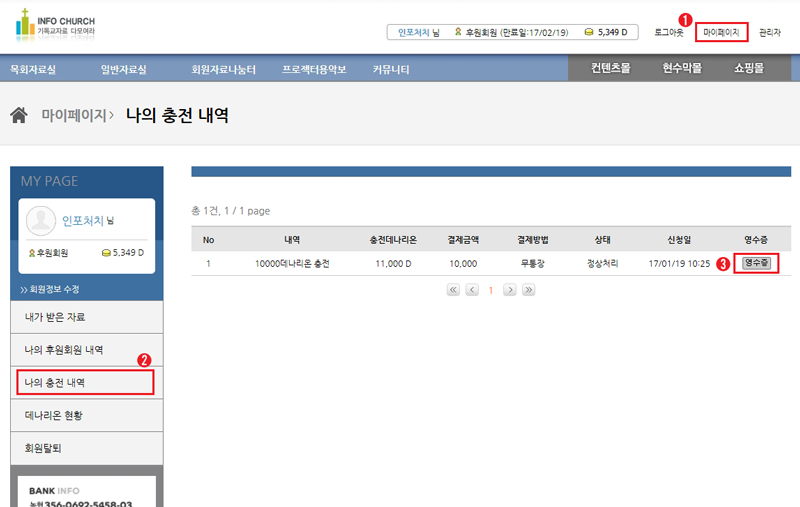The height and width of the screenshot is (507, 800).
Task: Go to first page of pagination
Action: tap(453, 289)
